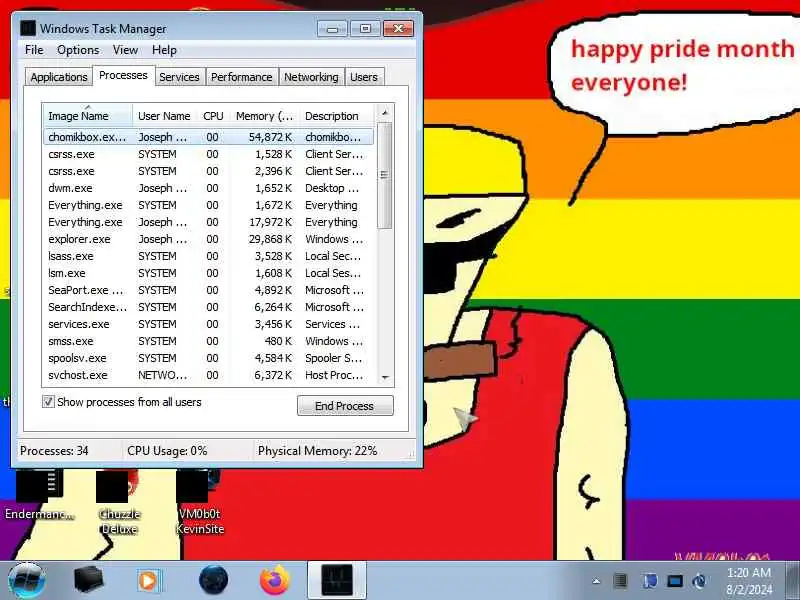Open the View menu
Viewport: 800px width, 600px height.
click(126, 50)
